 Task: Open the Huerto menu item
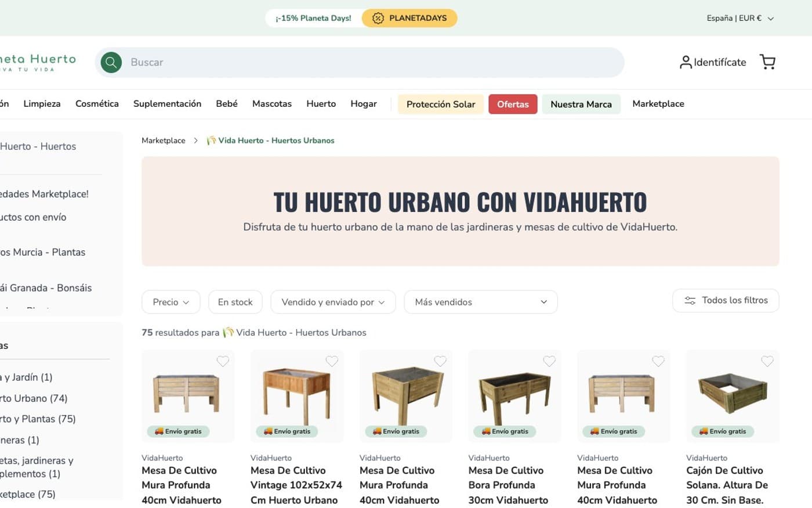coord(321,103)
